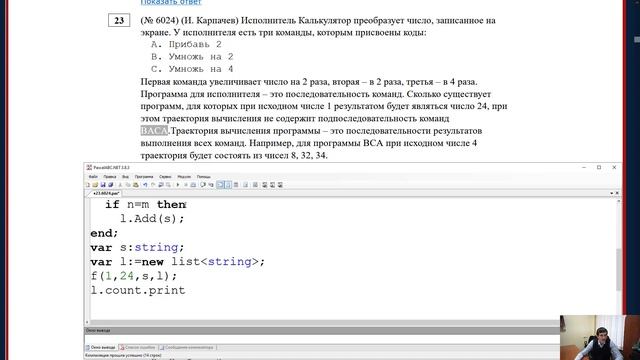This screenshot has height=360, width=640.
Task: Maximize the PascalABC.NET window
Action: pos(599,167)
